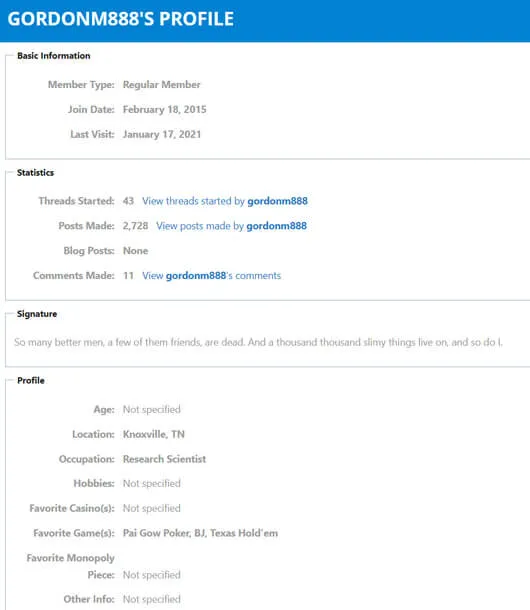The image size is (530, 610).
Task: Click the Regular Member type value
Action: coord(161,85)
